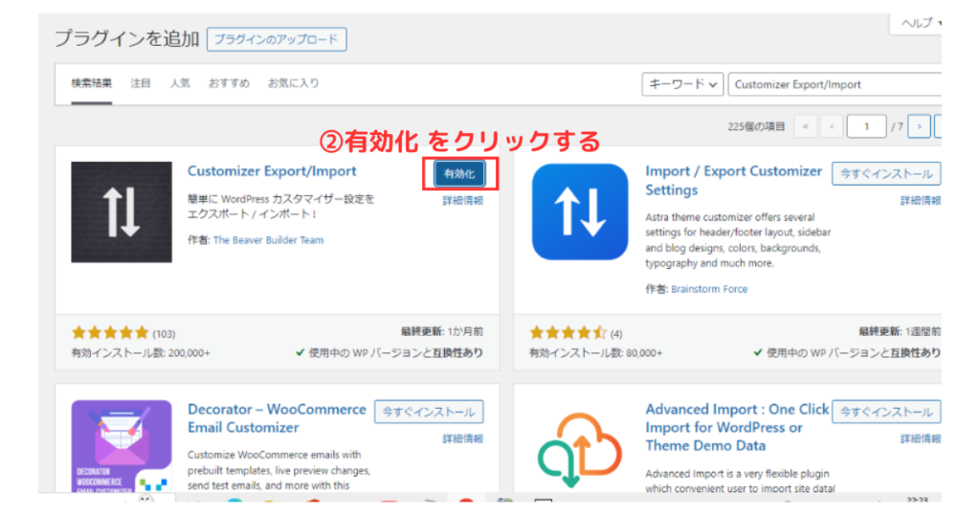Open Decorator – WooCommerce Email Customizer title link
The height and width of the screenshot is (515, 980).
click(x=277, y=418)
